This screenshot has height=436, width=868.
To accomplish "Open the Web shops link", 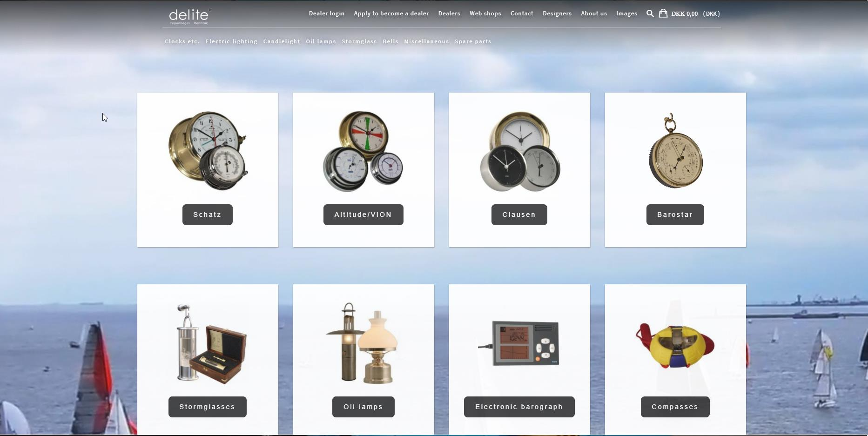I will point(485,13).
